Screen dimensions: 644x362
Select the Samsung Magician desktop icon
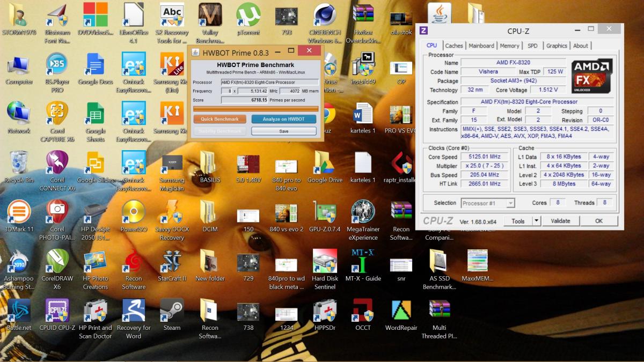click(x=172, y=163)
